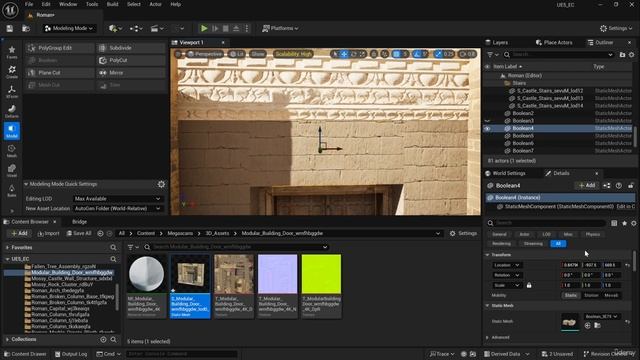Switch to the Place Actors tab
The height and width of the screenshot is (360, 640).
(554, 42)
